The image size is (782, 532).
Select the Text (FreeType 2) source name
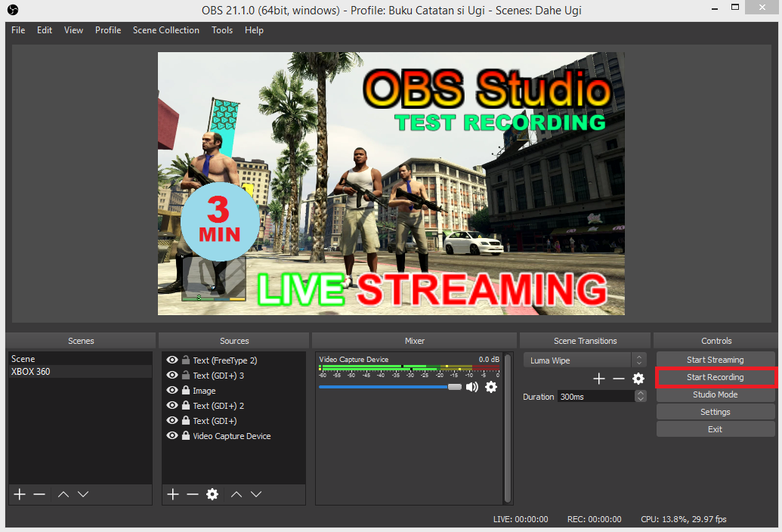tap(225, 360)
